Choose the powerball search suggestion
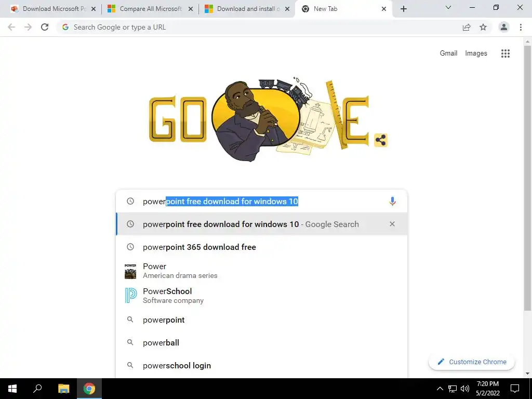Image resolution: width=532 pixels, height=399 pixels. 261,343
